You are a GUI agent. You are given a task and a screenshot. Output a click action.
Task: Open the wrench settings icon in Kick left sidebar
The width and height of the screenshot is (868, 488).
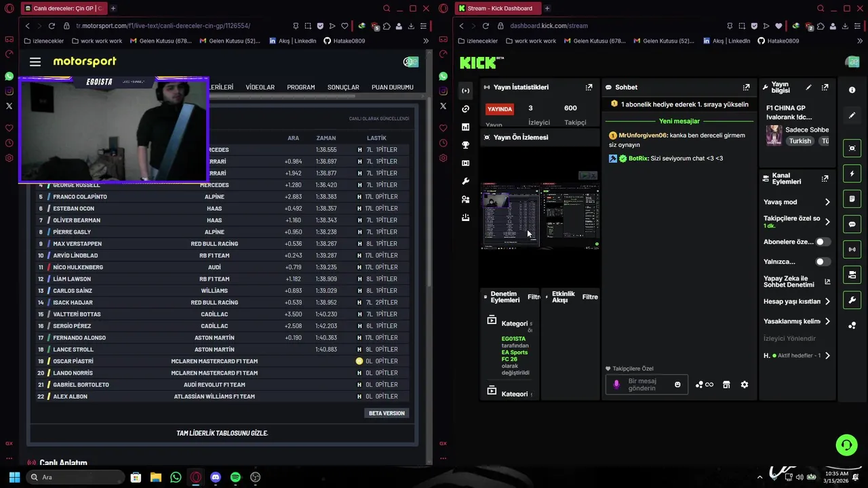[x=465, y=182]
